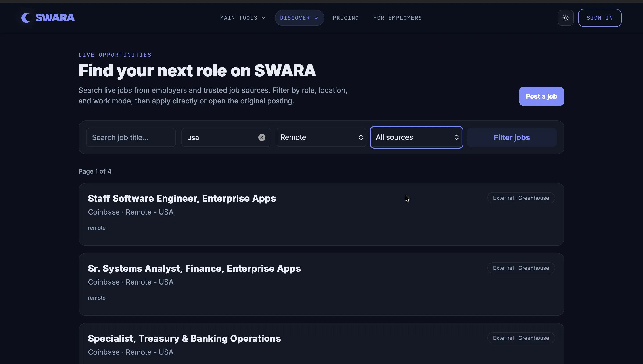The height and width of the screenshot is (364, 643).
Task: Expand the Discover navigation menu
Action: (299, 18)
